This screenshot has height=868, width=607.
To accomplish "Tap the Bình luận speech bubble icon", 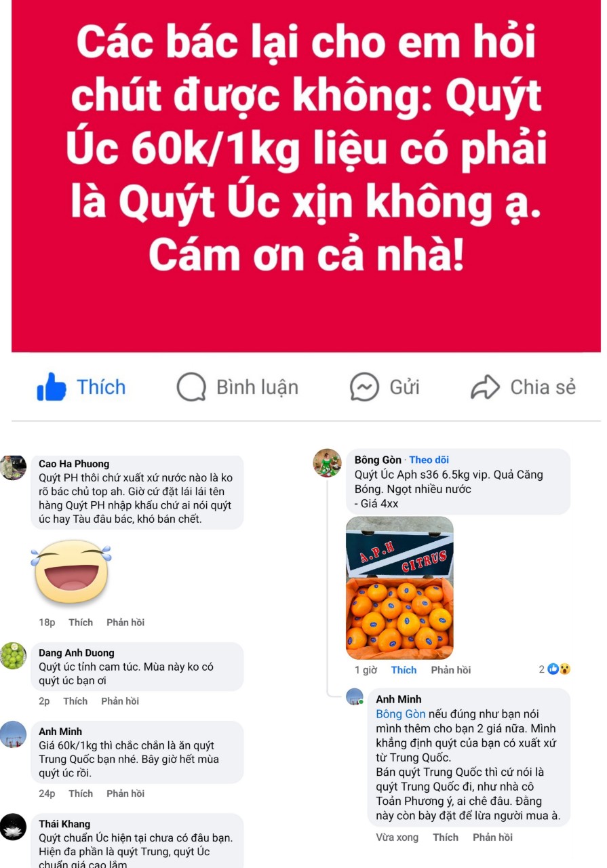I will click(x=191, y=387).
